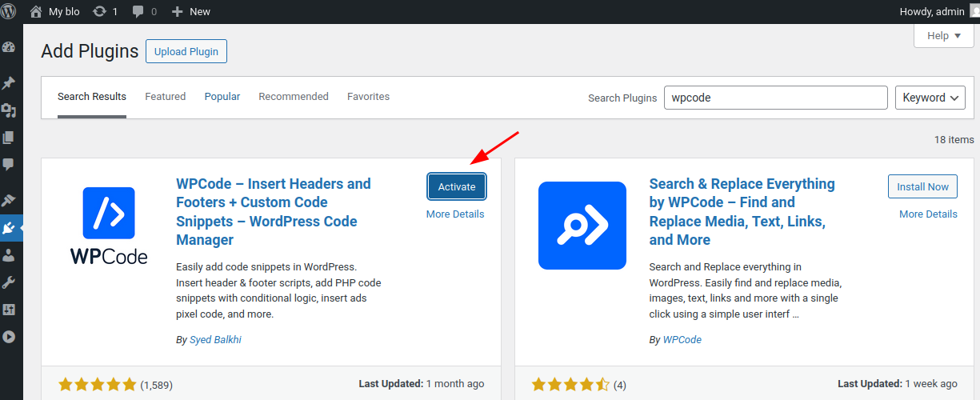The height and width of the screenshot is (400, 980).
Task: Open the New content menu
Action: point(190,11)
